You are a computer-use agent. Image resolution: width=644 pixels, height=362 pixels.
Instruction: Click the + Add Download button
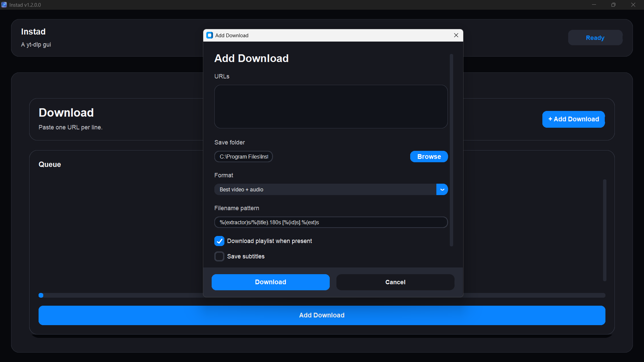coord(574,119)
